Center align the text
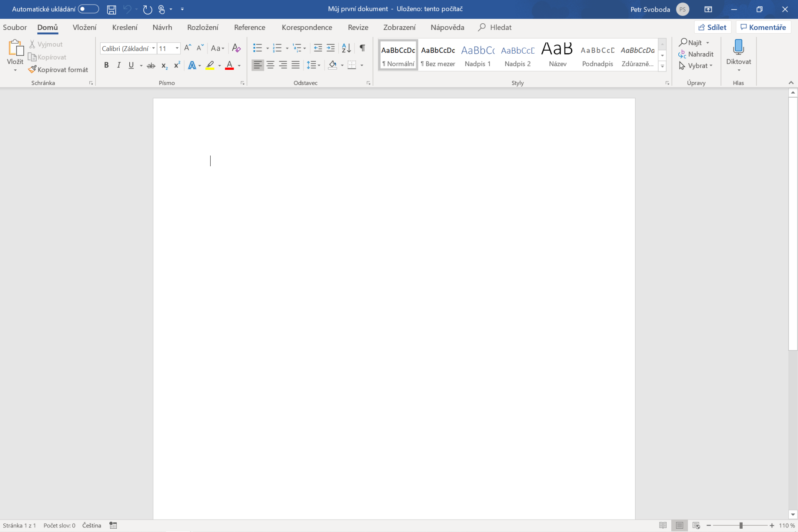Viewport: 798px width, 532px height. click(x=270, y=65)
